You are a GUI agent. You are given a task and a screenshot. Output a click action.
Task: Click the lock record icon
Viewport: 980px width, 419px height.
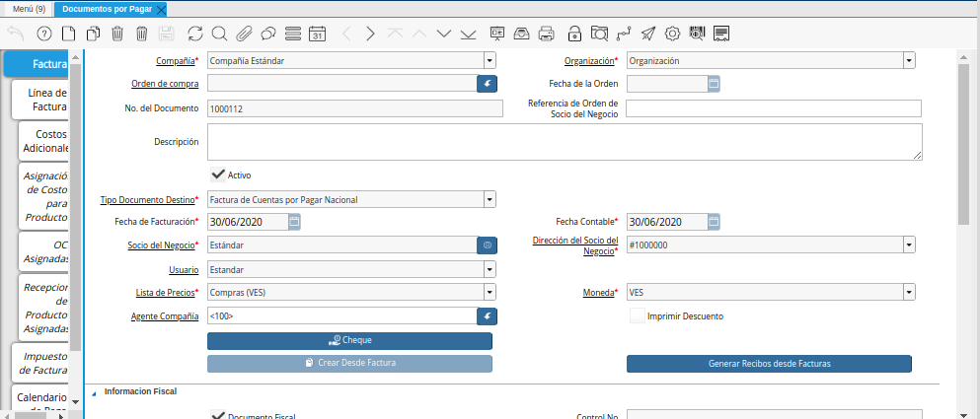click(x=574, y=34)
